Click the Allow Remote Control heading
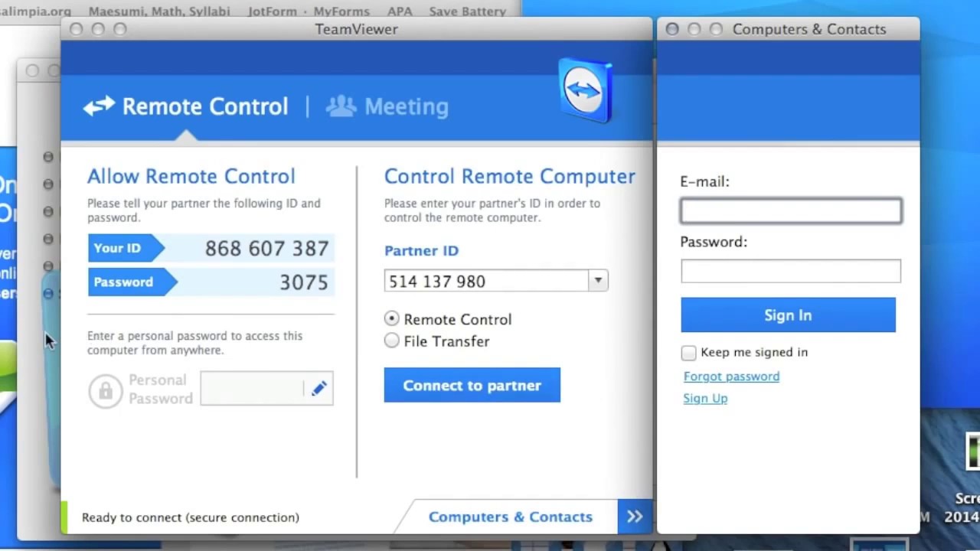The height and width of the screenshot is (551, 980). (191, 176)
